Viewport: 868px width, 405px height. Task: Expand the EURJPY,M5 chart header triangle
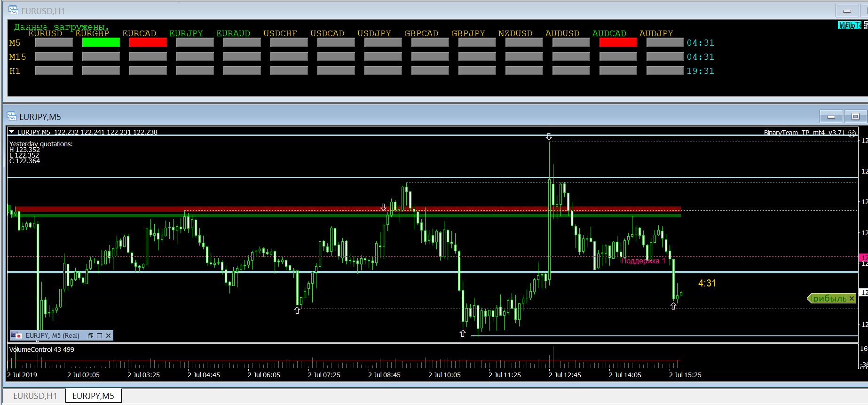12,132
